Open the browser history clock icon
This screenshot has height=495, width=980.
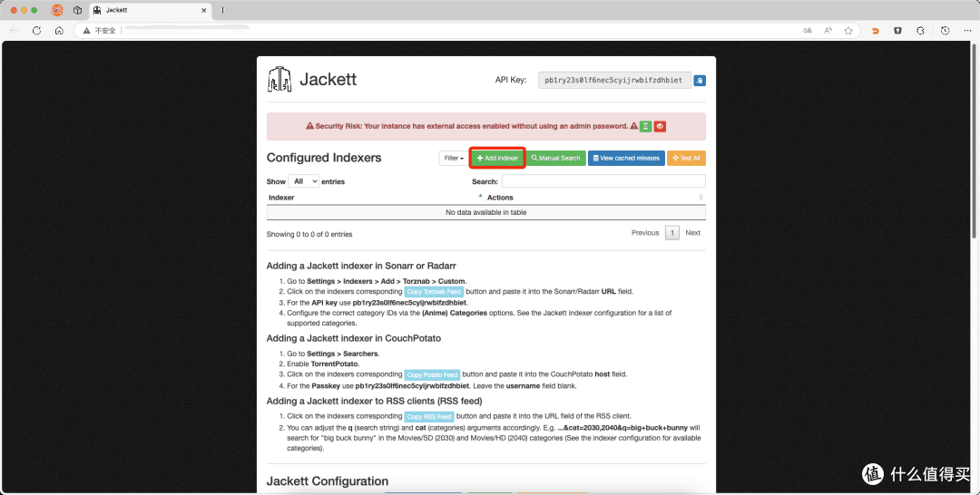click(x=945, y=31)
